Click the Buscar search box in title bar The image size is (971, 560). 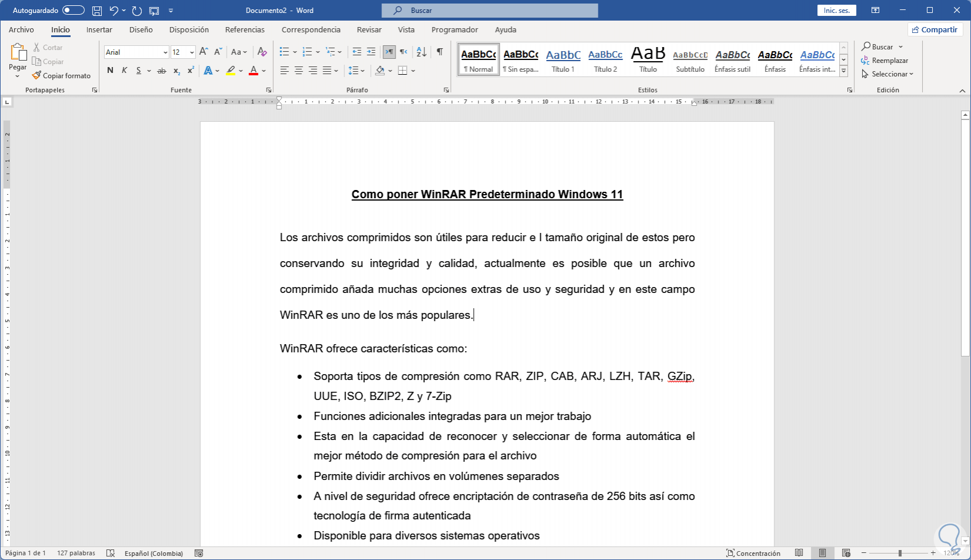(x=490, y=11)
